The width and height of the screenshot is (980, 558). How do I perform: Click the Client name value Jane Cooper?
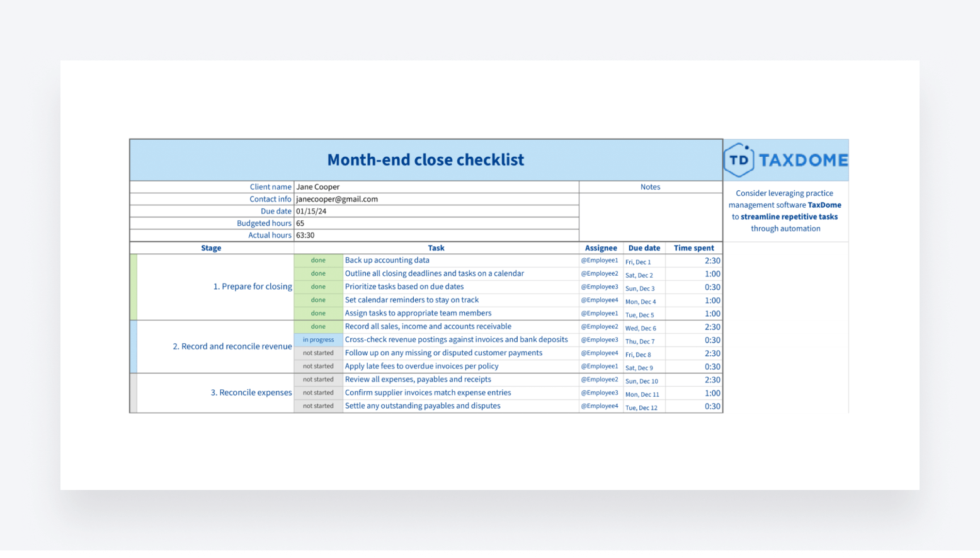318,187
